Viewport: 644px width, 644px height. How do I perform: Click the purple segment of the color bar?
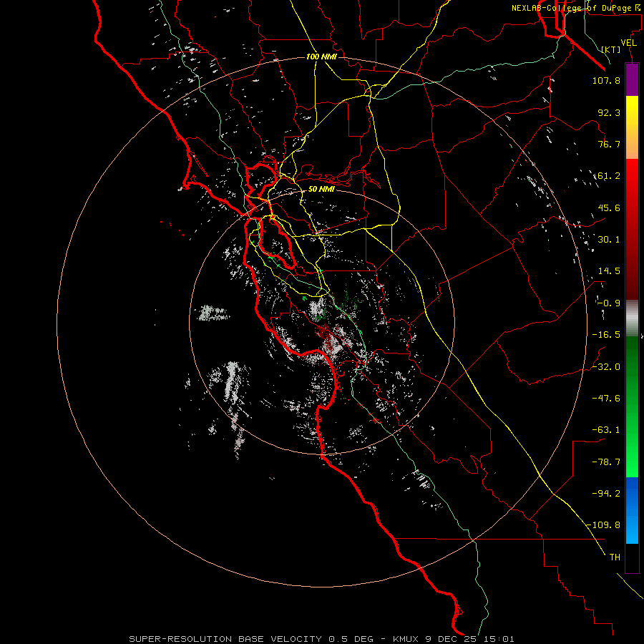(632, 79)
